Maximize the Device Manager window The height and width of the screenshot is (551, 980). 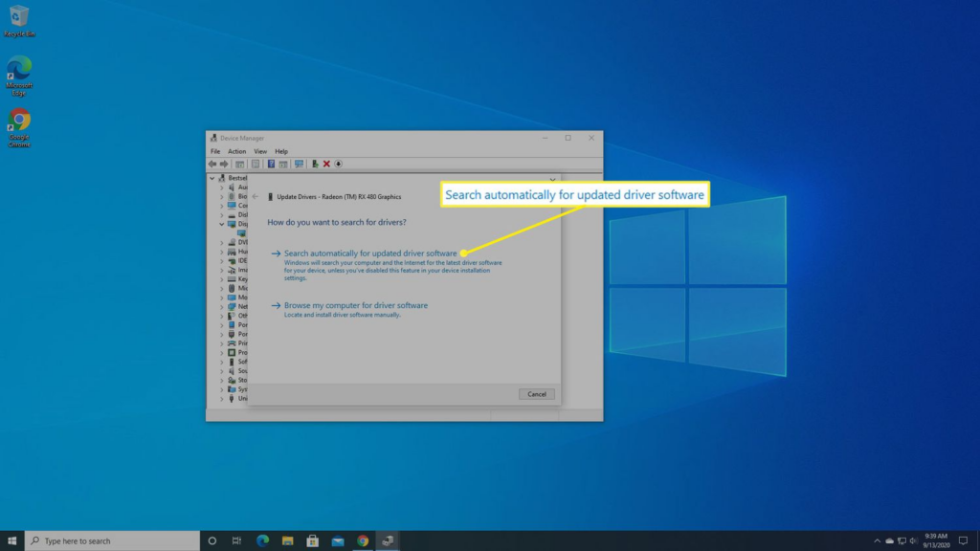click(x=568, y=138)
